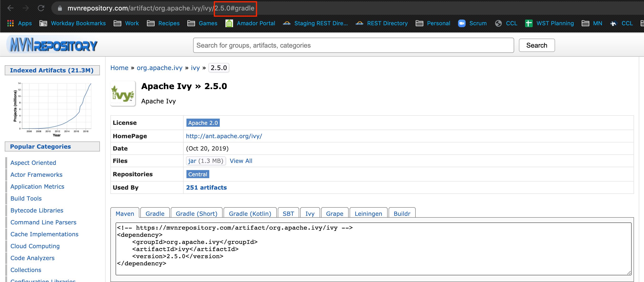Image resolution: width=644 pixels, height=282 pixels.
Task: Click the search input field
Action: (353, 45)
